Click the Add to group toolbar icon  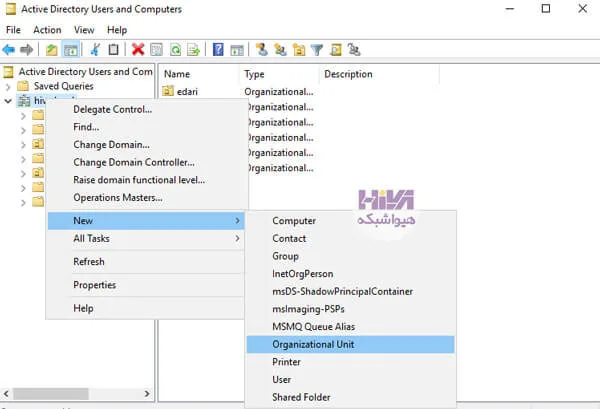tap(354, 50)
